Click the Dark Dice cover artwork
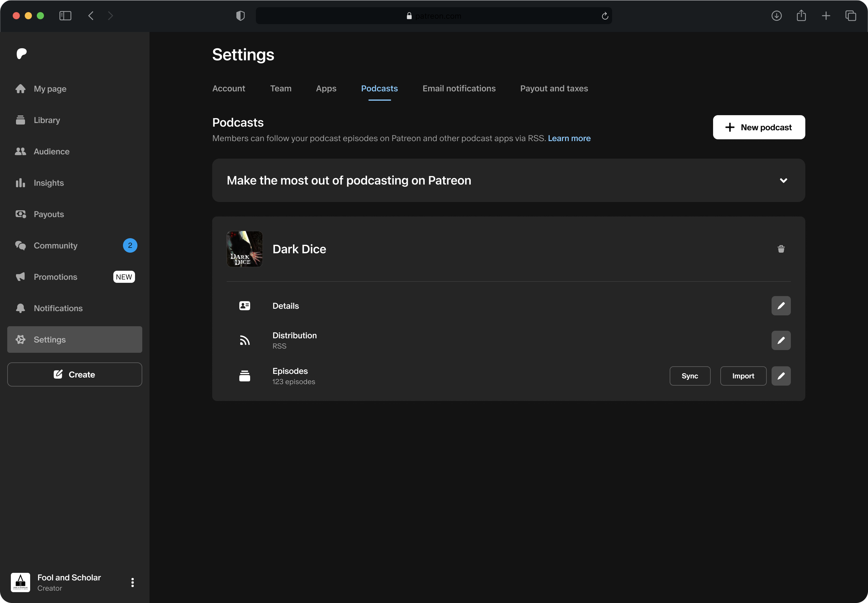Screen dimensions: 868x603 [x=244, y=249]
